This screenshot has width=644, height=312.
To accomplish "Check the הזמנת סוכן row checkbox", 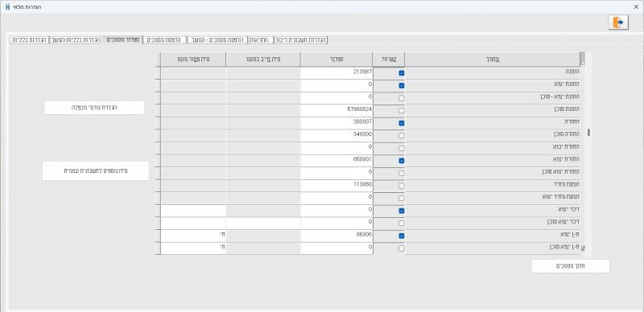I will [x=402, y=111].
